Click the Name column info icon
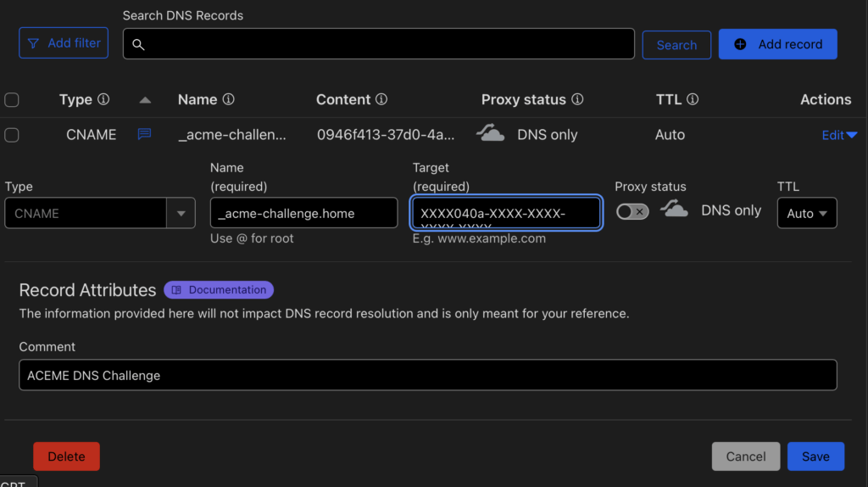 click(228, 100)
